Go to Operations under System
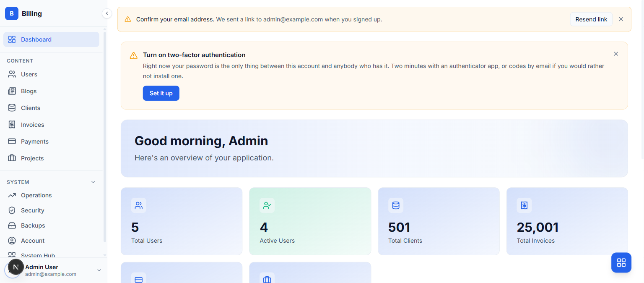The height and width of the screenshot is (283, 644). click(51, 195)
